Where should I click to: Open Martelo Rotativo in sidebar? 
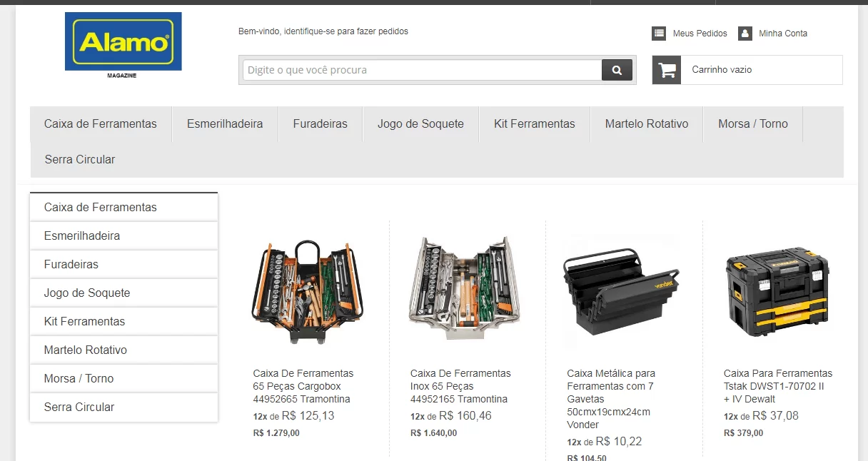123,350
